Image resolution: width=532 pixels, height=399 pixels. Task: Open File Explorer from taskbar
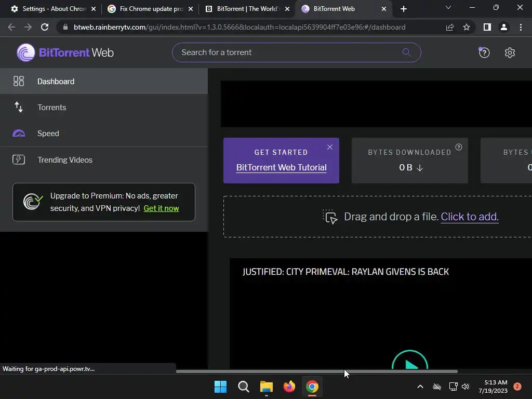267,387
